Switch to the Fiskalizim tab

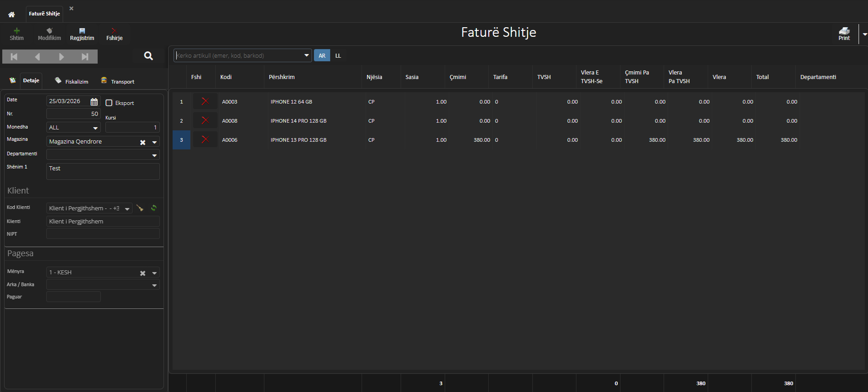pyautogui.click(x=72, y=81)
